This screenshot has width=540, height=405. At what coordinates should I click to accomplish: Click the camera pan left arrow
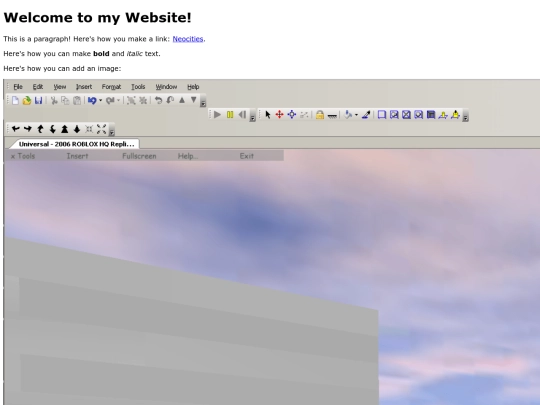click(15, 129)
